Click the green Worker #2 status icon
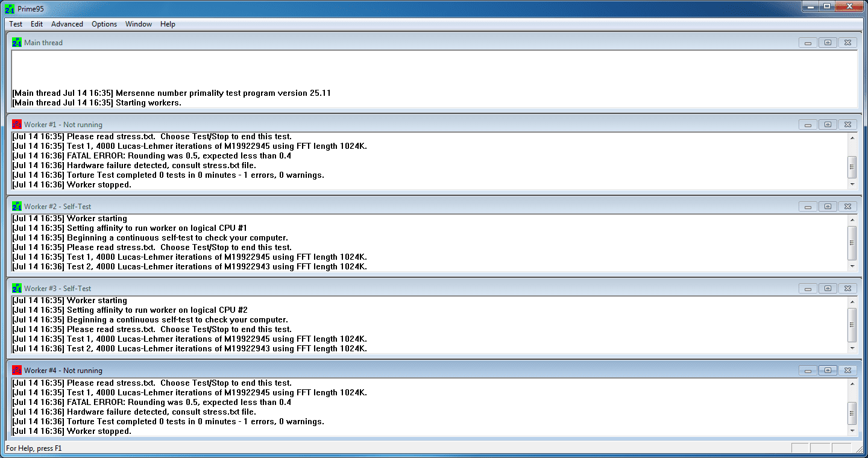 [x=17, y=207]
